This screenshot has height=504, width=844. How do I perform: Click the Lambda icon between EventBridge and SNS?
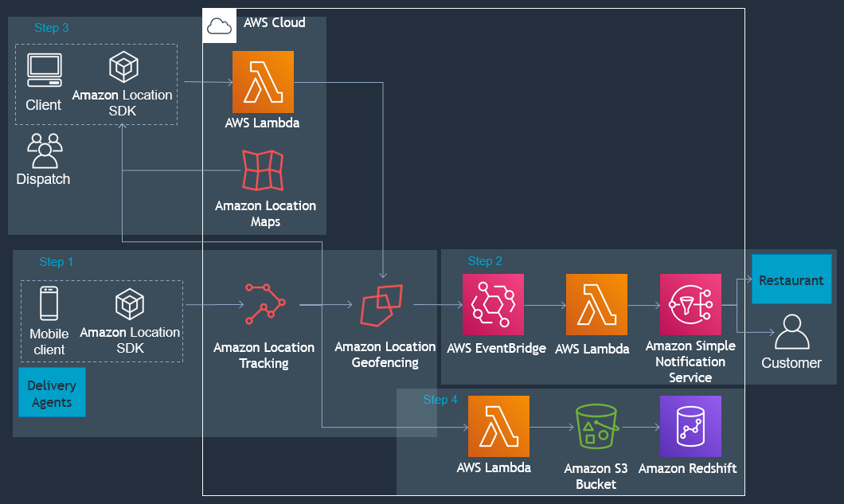[596, 305]
